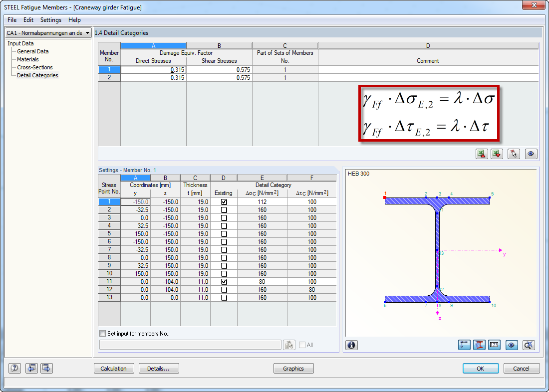Check Existing for stress point 2
The width and height of the screenshot is (549, 392).
coord(224,210)
